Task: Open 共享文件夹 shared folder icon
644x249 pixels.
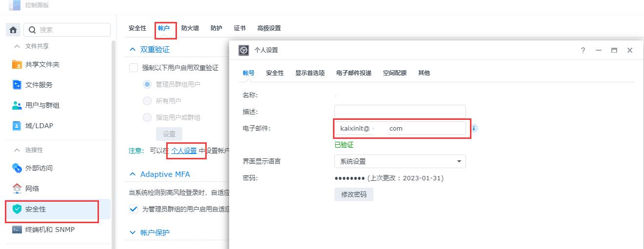Action: pos(17,64)
